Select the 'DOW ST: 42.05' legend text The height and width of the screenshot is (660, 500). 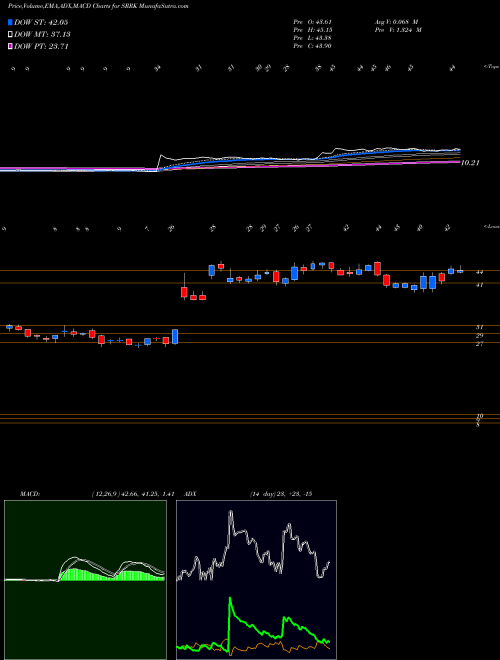41,23
